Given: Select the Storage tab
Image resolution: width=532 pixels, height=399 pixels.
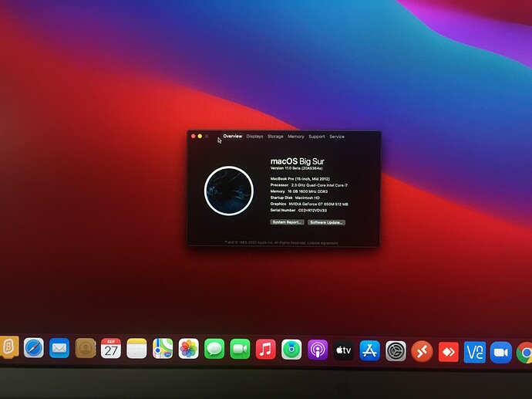Looking at the screenshot, I should tap(275, 137).
